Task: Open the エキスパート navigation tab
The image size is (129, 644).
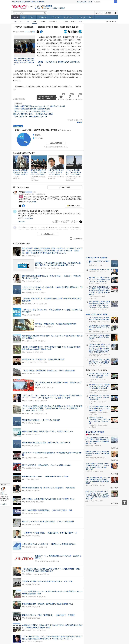Action: click(x=43, y=17)
